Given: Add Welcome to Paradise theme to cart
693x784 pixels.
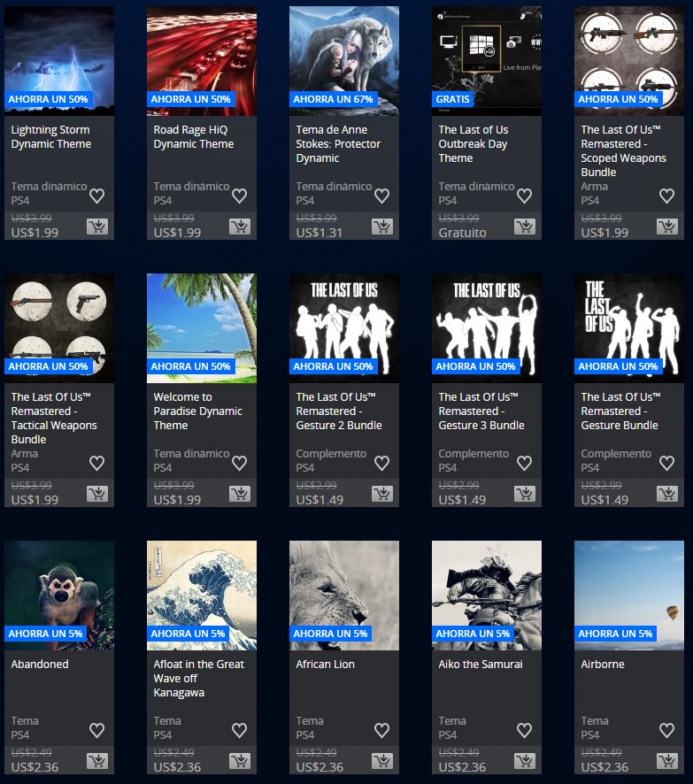Looking at the screenshot, I should pos(239,494).
